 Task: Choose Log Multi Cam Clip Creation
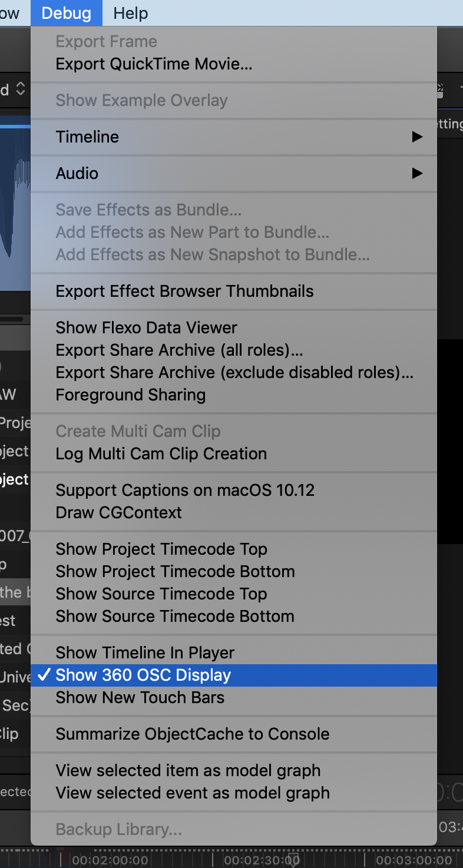click(x=161, y=453)
